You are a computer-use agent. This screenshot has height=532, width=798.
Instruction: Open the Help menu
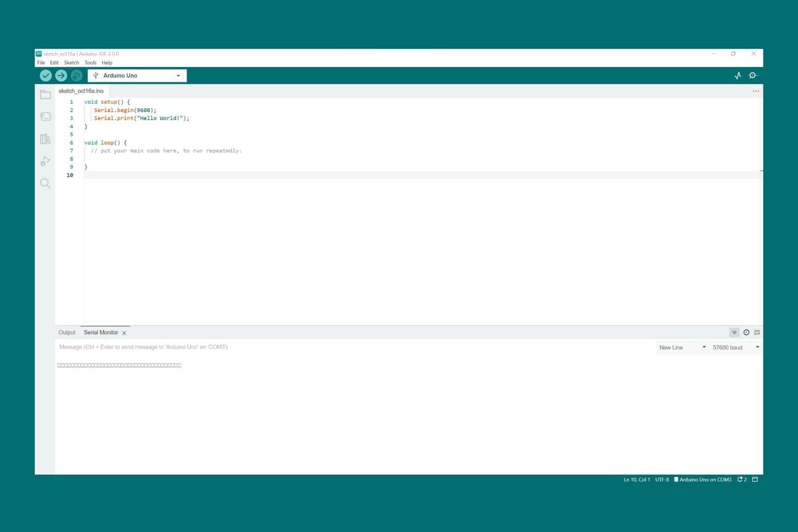107,63
